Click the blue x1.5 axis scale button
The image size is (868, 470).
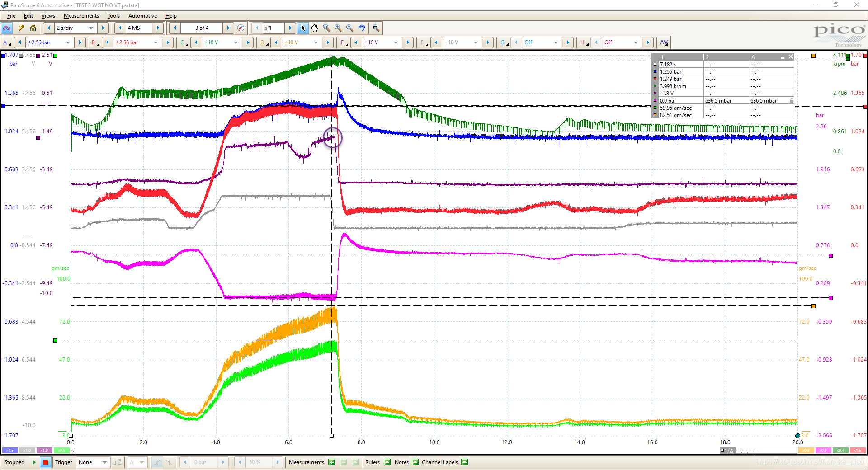tap(10, 451)
